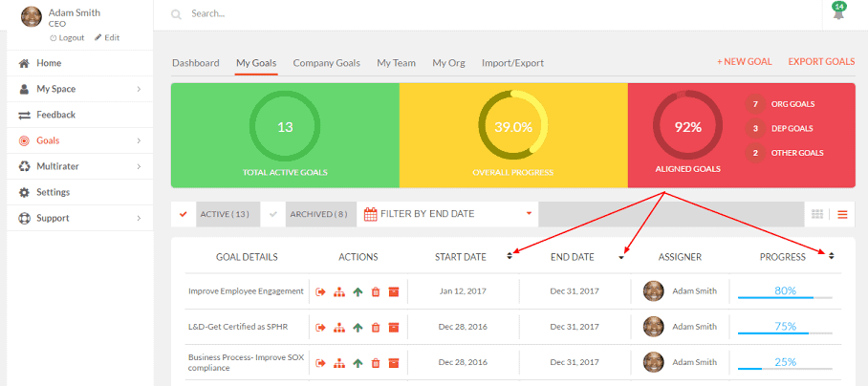The image size is (868, 386).
Task: Click the search magnifier icon
Action: coord(177,15)
